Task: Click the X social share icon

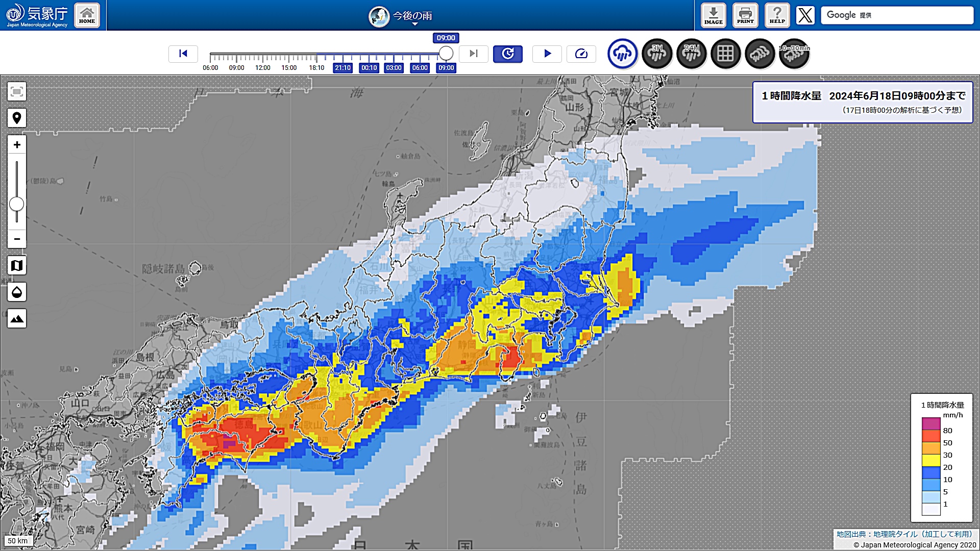Action: point(805,15)
